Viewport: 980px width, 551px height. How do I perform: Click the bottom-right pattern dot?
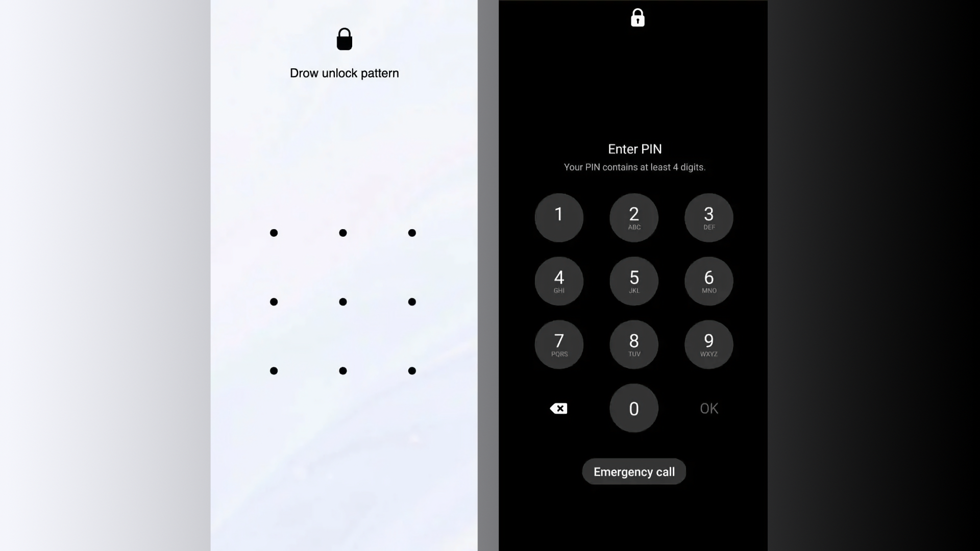pyautogui.click(x=412, y=371)
